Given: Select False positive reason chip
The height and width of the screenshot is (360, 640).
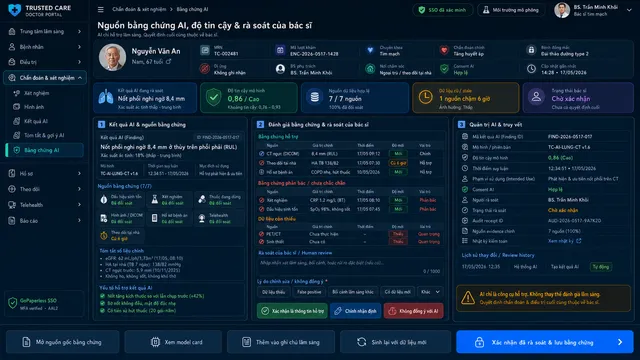Looking at the screenshot, I should [x=309, y=292].
